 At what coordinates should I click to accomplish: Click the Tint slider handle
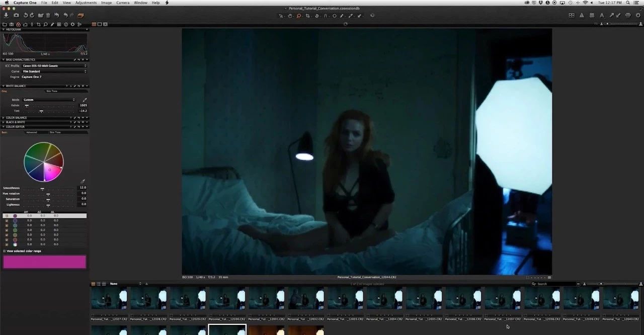(41, 111)
